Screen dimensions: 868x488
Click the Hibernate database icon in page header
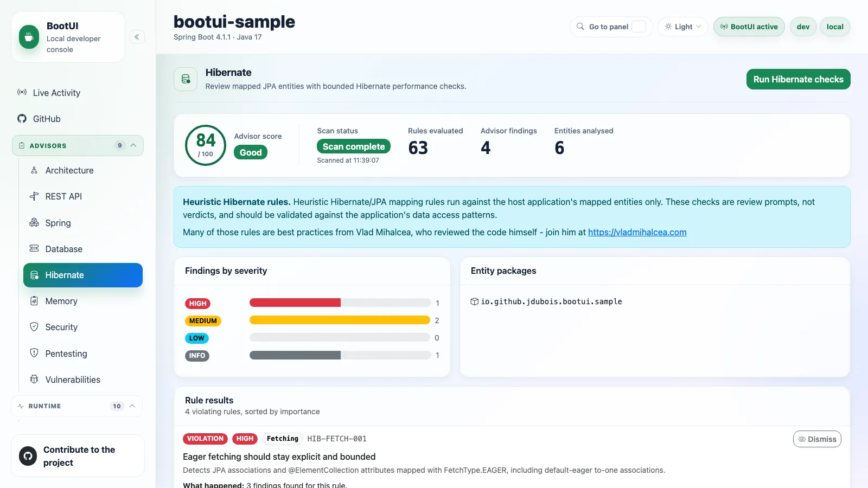coord(186,79)
